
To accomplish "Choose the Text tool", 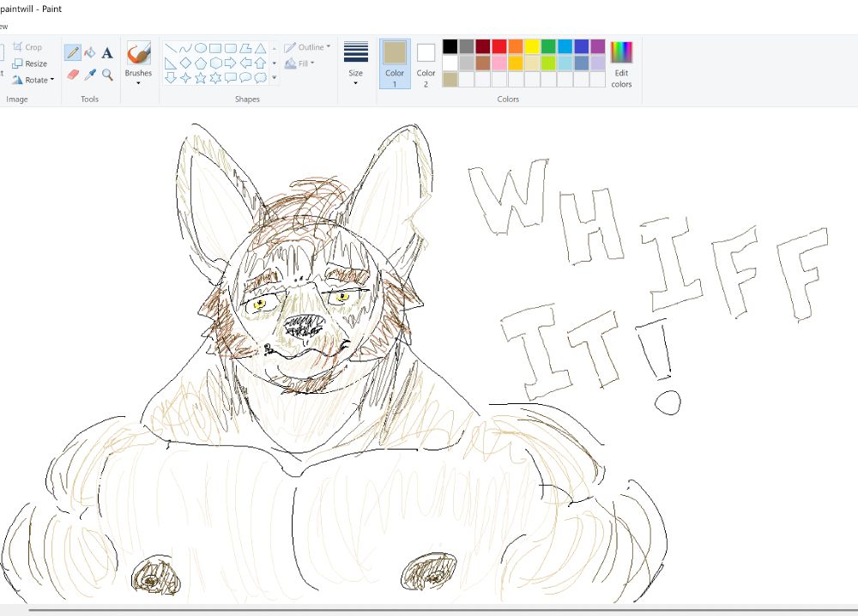I will tap(107, 52).
